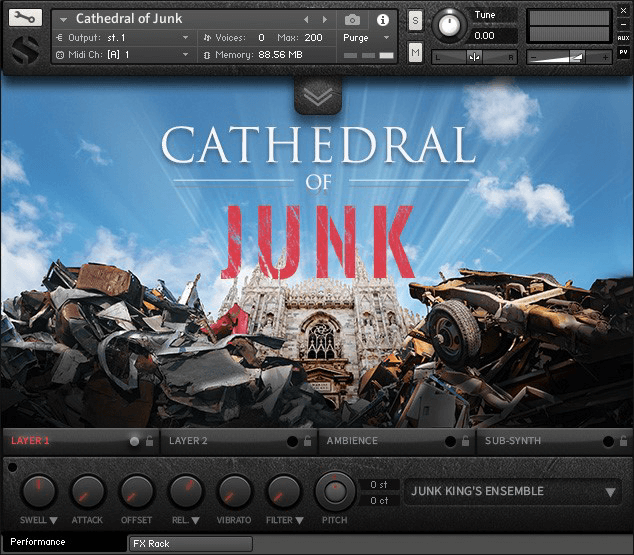
Task: Mute the instrument with M button
Action: [415, 52]
